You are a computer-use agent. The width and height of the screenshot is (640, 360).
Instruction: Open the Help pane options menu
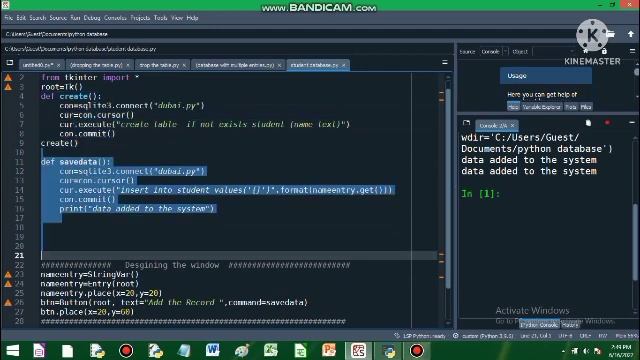(x=632, y=51)
